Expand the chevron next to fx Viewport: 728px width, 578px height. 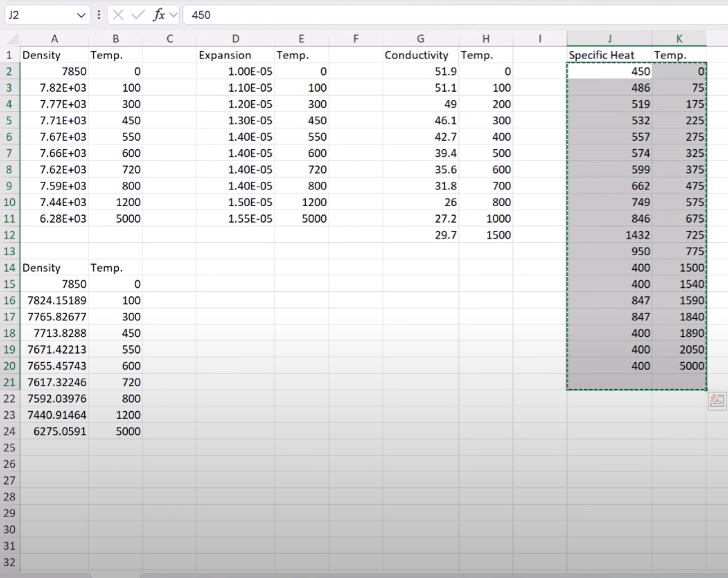173,15
